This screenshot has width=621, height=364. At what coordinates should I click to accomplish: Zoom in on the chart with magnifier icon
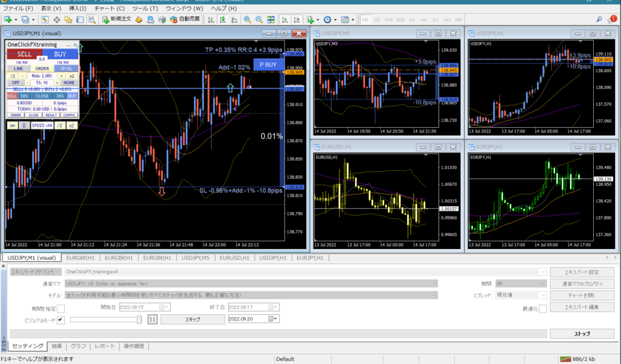coord(247,19)
